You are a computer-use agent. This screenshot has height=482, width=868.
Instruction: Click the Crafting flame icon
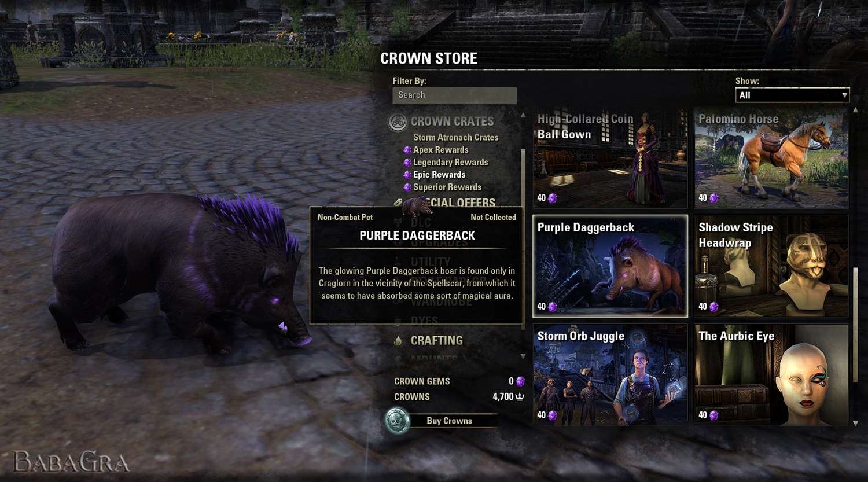398,341
